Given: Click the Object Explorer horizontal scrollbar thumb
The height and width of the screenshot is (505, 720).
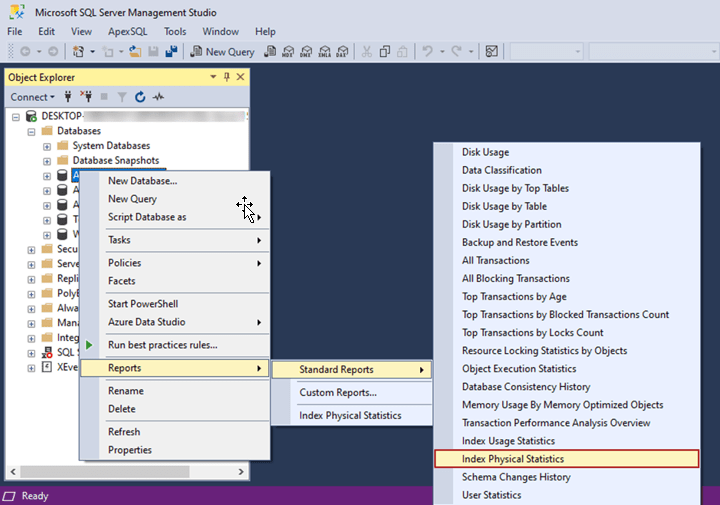Looking at the screenshot, I should tap(105, 471).
